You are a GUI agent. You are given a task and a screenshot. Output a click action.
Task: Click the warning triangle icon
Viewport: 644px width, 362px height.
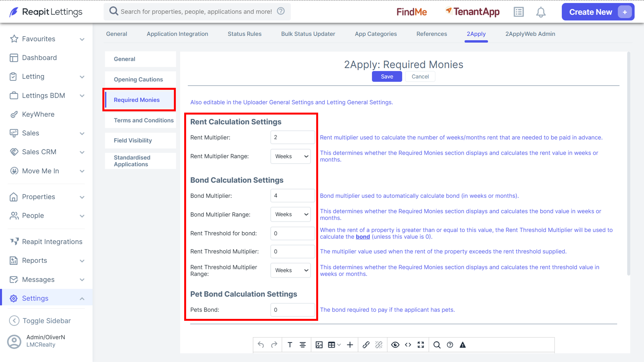[463, 345]
